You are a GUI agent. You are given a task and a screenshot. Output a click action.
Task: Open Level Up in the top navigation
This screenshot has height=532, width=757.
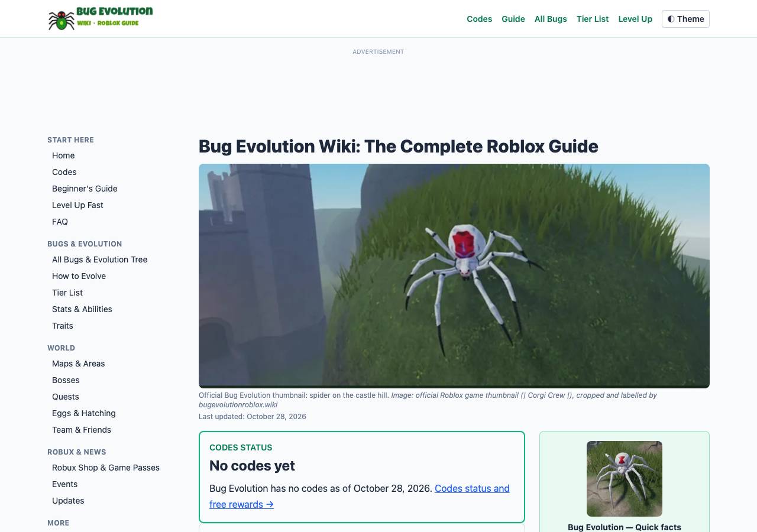(x=635, y=19)
